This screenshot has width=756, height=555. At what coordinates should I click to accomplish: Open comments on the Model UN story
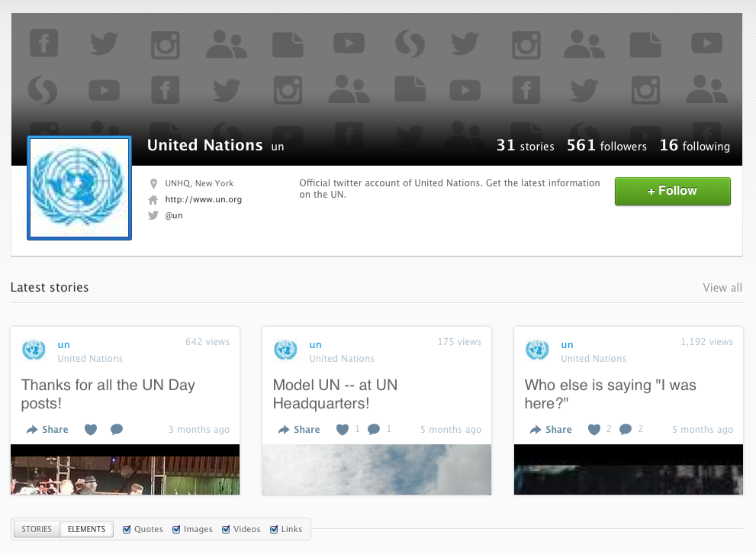pos(374,430)
